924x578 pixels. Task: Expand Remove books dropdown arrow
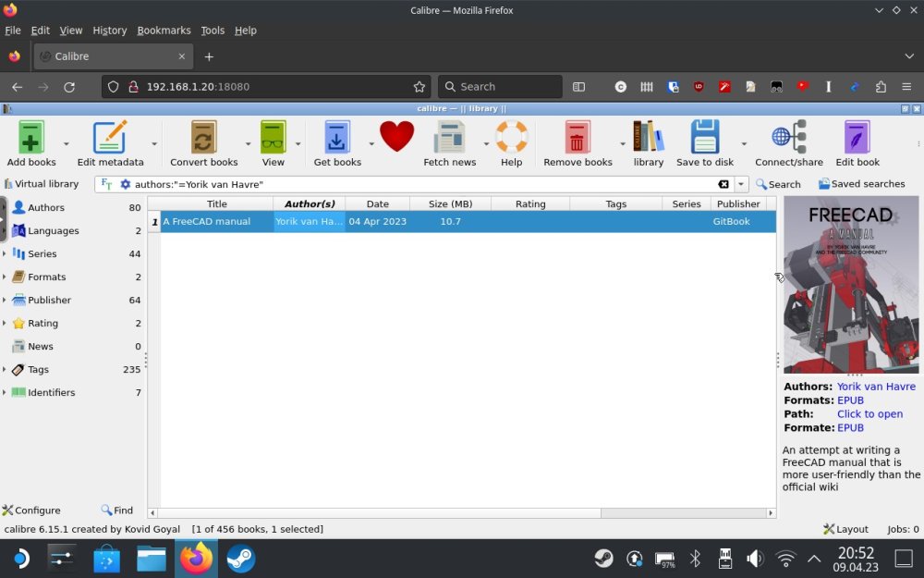click(x=622, y=143)
